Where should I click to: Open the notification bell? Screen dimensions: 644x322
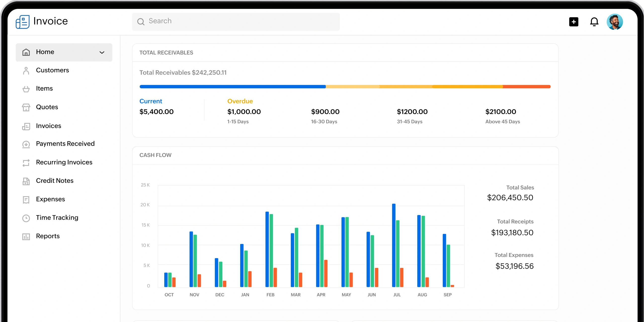point(594,22)
